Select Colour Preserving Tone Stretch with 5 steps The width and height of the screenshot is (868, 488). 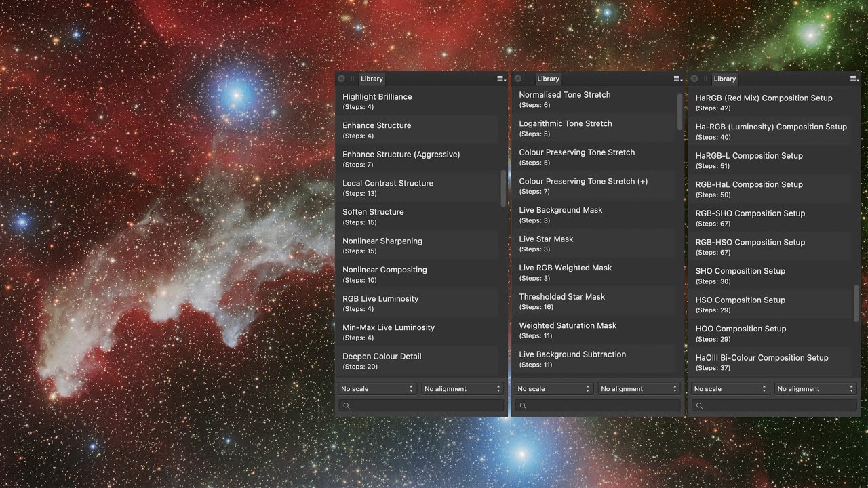pyautogui.click(x=593, y=157)
